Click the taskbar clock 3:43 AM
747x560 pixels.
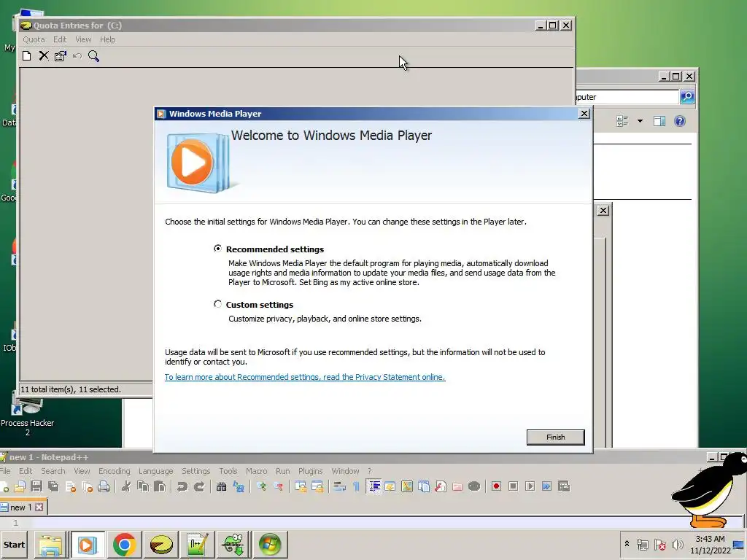[x=710, y=539]
